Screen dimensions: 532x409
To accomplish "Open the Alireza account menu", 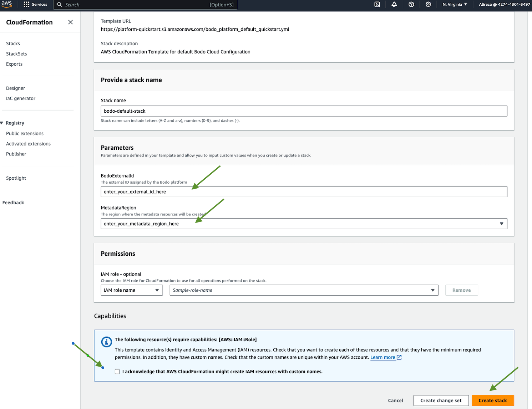I will point(504,5).
